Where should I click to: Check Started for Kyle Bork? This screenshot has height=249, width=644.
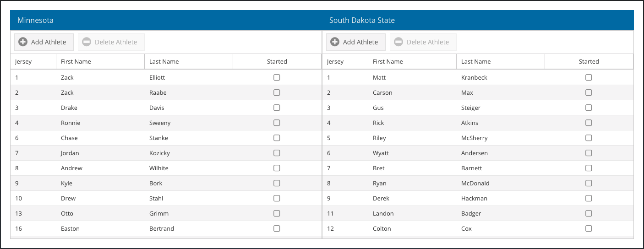pos(277,183)
